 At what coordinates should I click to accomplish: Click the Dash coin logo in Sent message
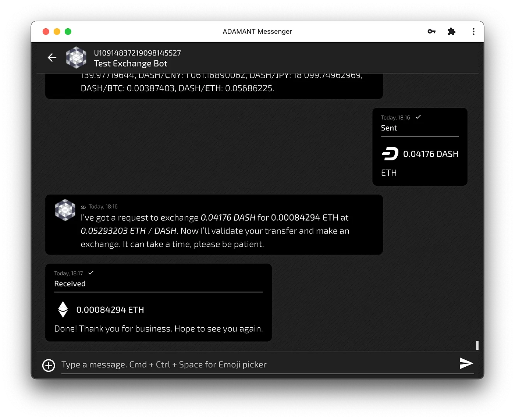point(390,154)
